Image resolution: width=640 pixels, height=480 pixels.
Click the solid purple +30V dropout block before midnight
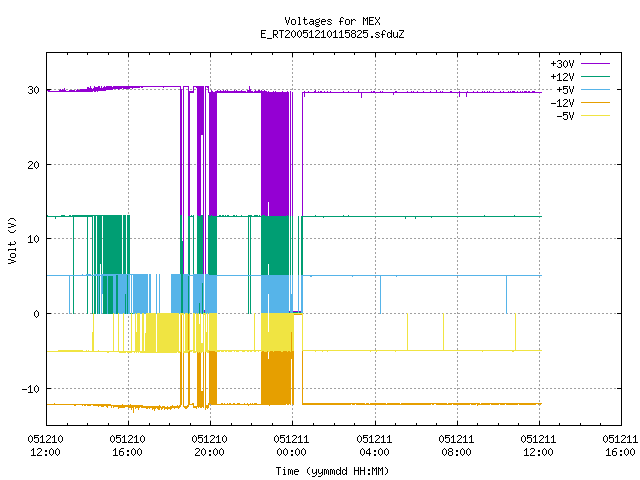(275, 153)
